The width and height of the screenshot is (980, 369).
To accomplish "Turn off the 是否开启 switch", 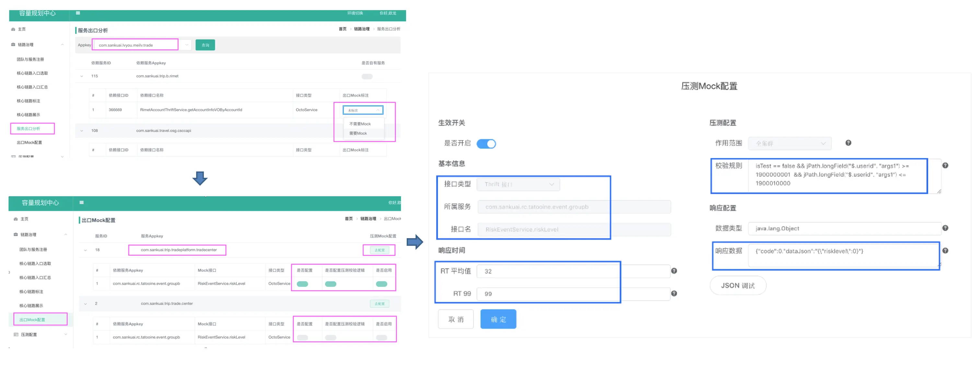I will coord(486,144).
